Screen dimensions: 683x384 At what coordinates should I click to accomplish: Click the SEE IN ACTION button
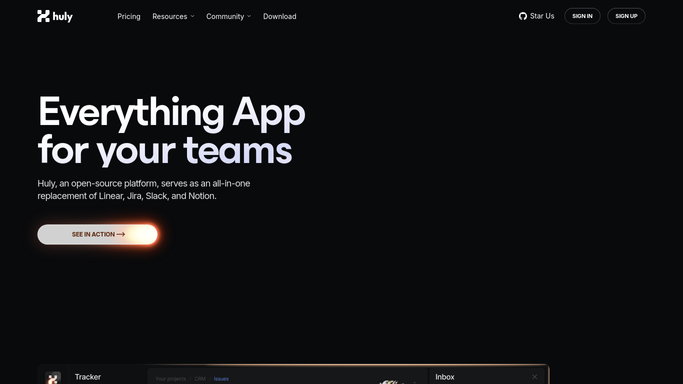(98, 234)
